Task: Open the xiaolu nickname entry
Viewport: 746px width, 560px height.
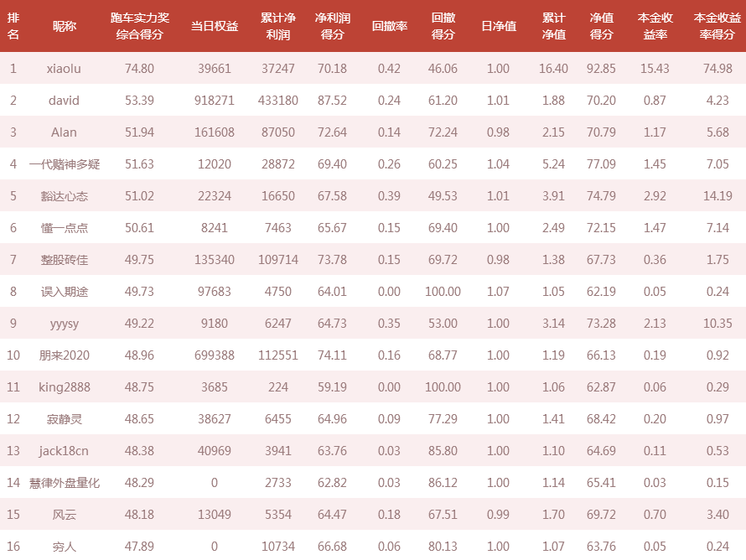Action: pyautogui.click(x=64, y=69)
